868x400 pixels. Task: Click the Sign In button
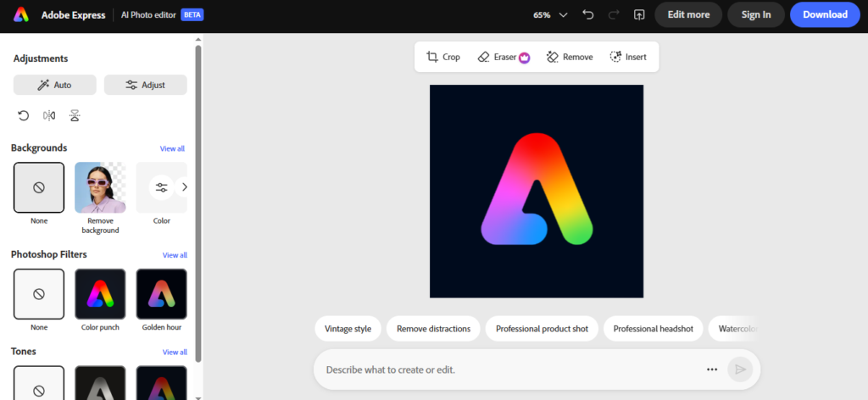756,15
